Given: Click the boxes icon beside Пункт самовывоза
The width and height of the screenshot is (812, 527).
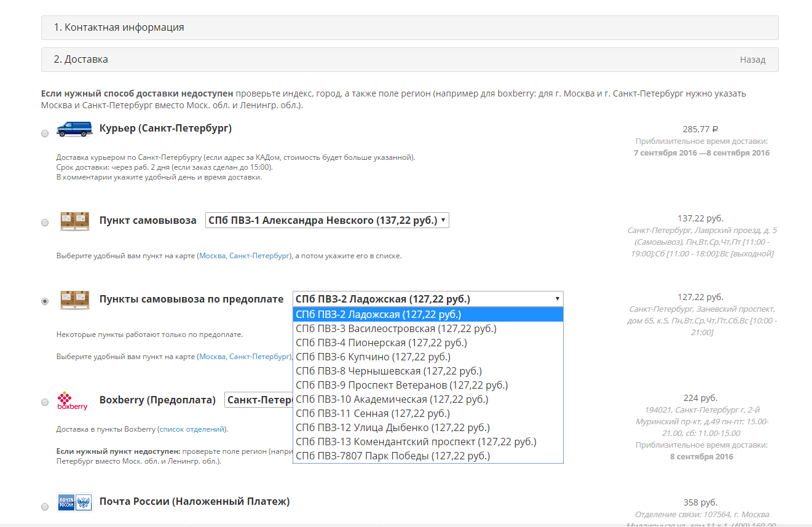Looking at the screenshot, I should (74, 221).
